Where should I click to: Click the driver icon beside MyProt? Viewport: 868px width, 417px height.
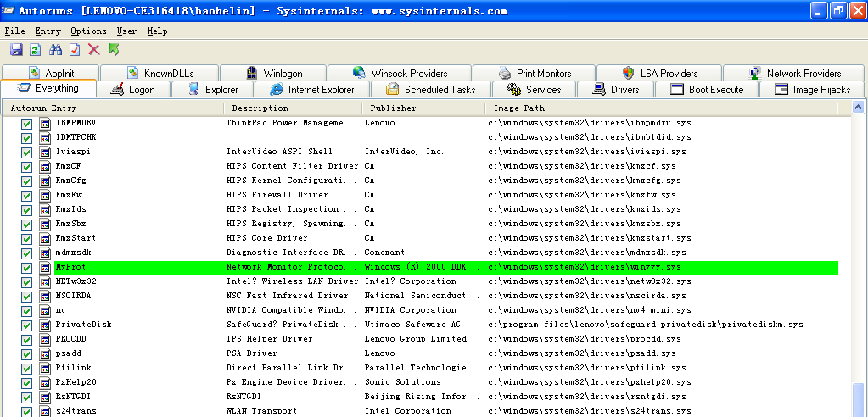coord(45,268)
